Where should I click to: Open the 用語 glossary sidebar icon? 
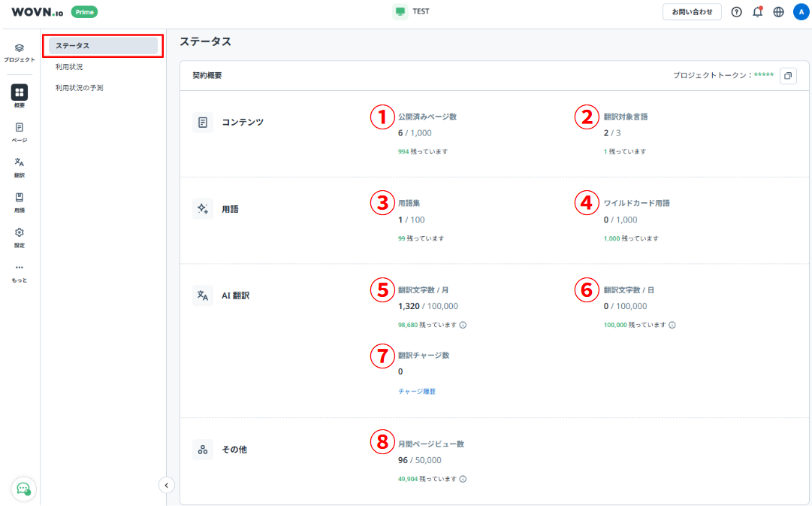click(x=20, y=198)
